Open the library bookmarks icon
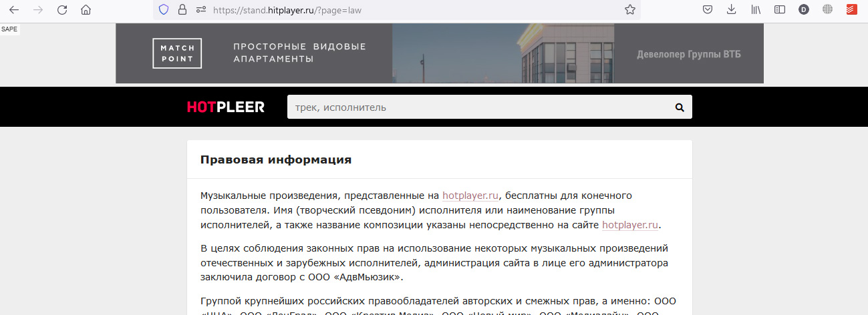Viewport: 868px width, 315px height. click(x=756, y=10)
